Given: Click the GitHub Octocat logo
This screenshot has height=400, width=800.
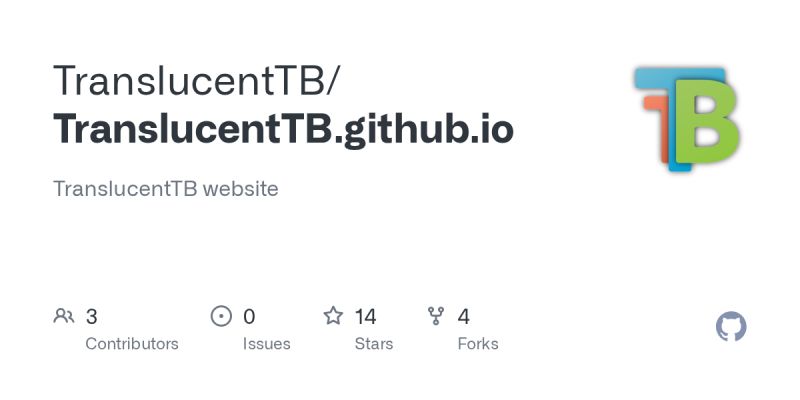Looking at the screenshot, I should point(731,327).
